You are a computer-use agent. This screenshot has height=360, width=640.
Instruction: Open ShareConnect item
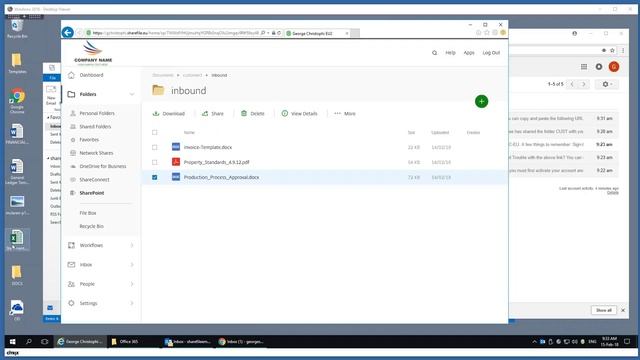coord(94,180)
